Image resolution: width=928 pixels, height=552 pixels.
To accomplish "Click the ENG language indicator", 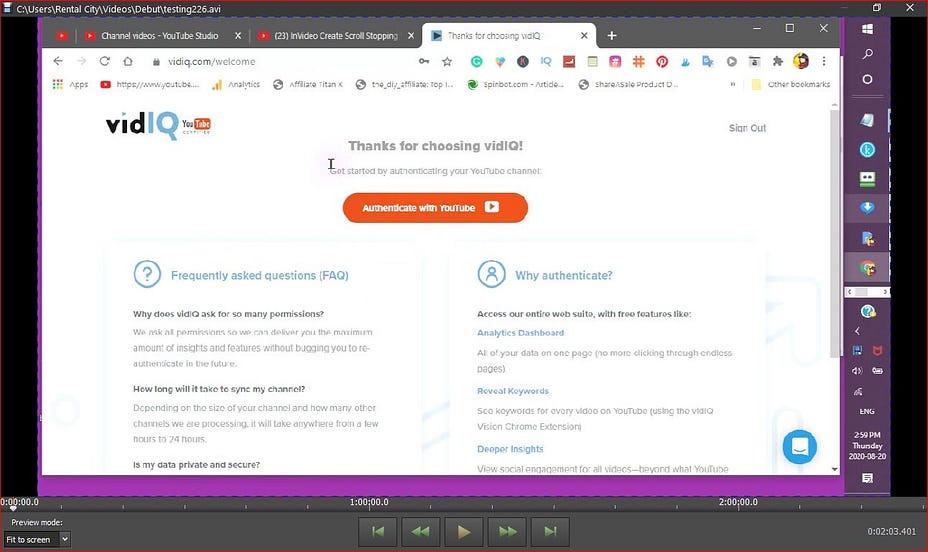I will tap(867, 411).
